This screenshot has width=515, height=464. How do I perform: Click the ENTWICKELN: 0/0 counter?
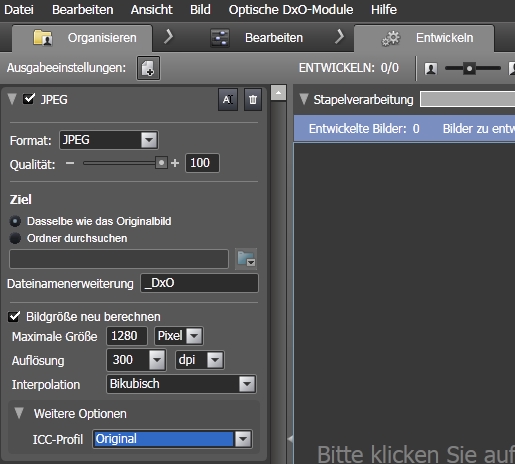pyautogui.click(x=349, y=68)
